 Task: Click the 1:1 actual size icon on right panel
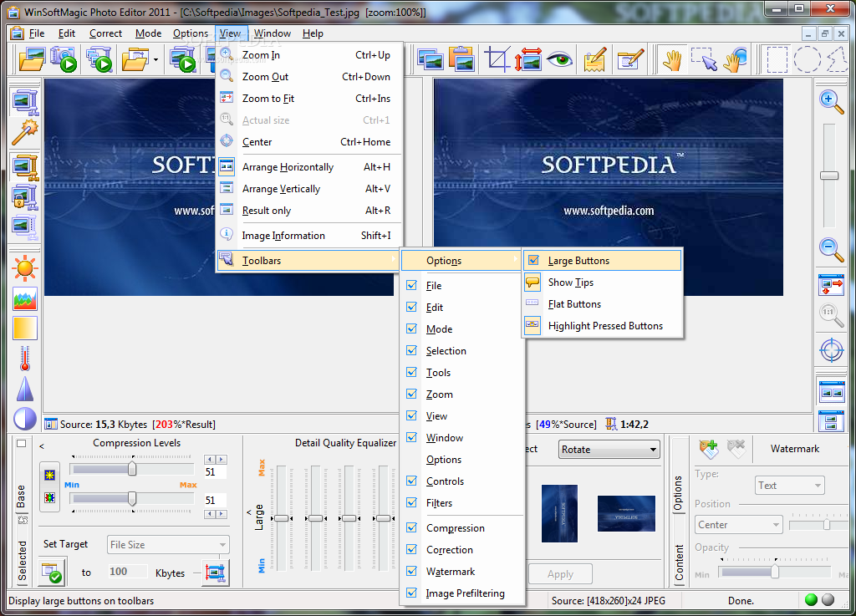pos(831,315)
